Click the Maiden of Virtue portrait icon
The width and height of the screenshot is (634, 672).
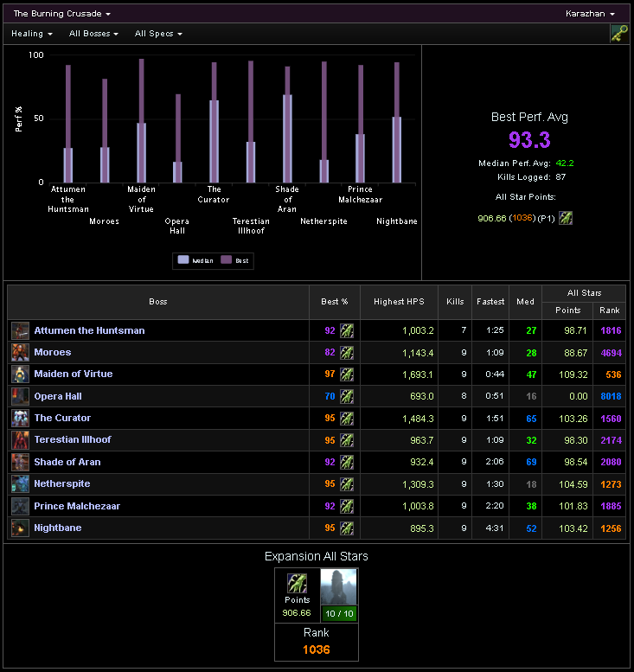20,374
